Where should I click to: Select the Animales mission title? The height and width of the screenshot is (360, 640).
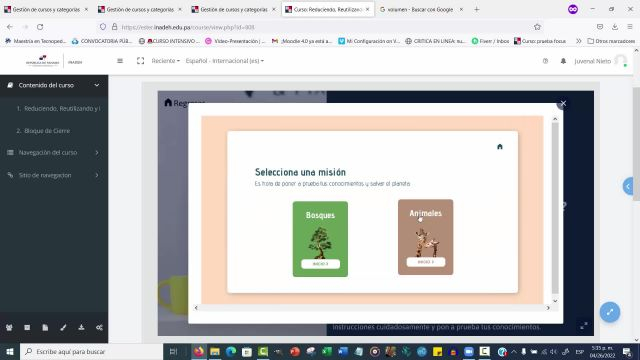pos(425,213)
